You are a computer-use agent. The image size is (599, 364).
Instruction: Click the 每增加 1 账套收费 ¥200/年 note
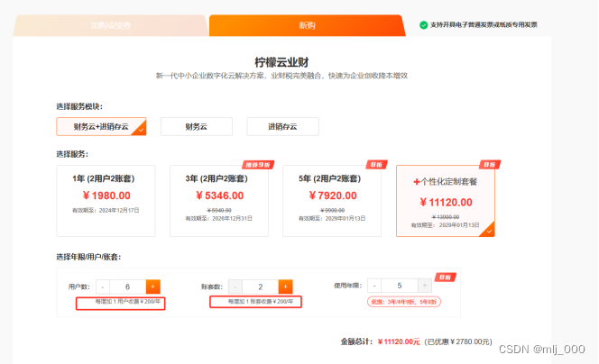click(x=261, y=302)
